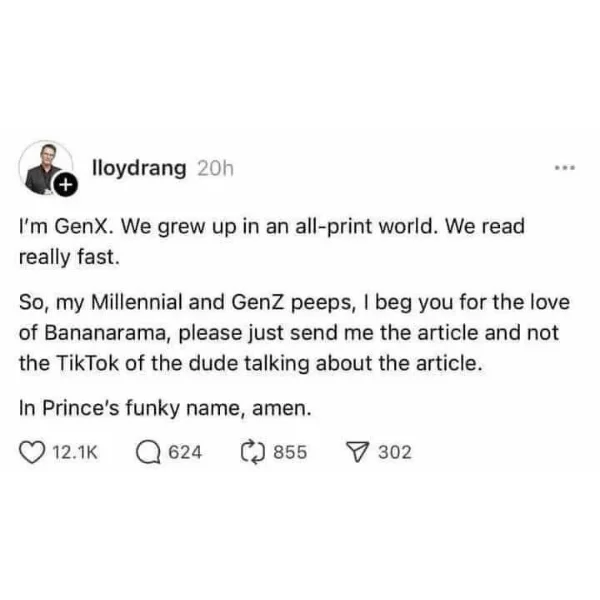Repost using the circular arrows icon

click(x=249, y=452)
